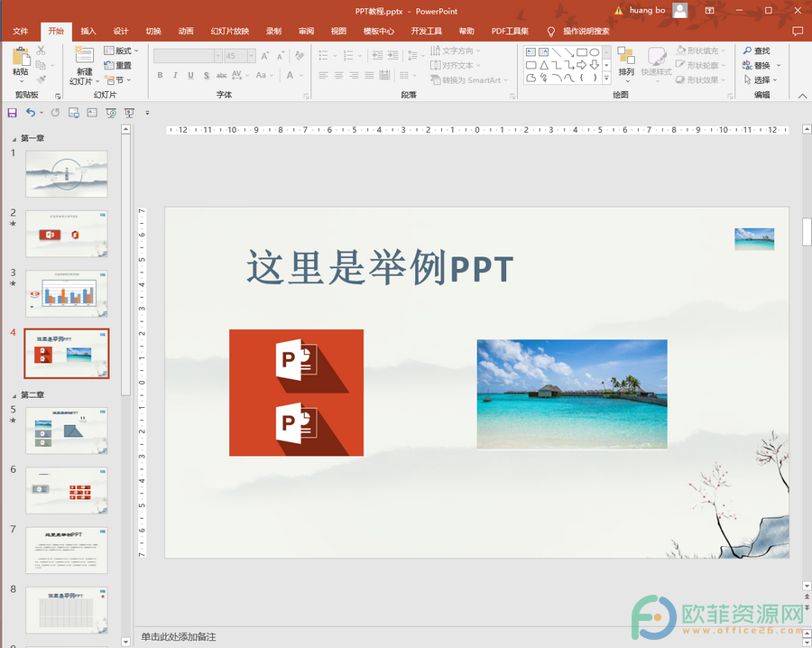Toggle Strikethrough (abc) formatting
The height and width of the screenshot is (648, 812).
click(x=221, y=75)
